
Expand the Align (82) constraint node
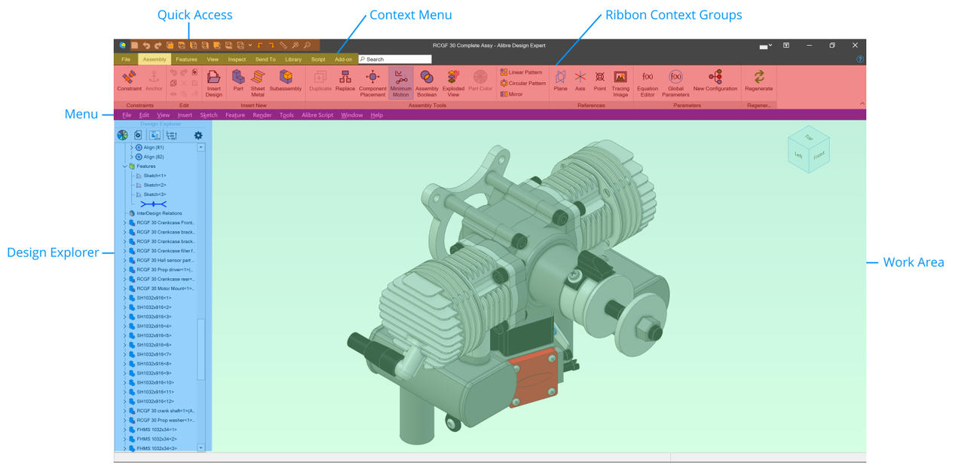(x=132, y=157)
